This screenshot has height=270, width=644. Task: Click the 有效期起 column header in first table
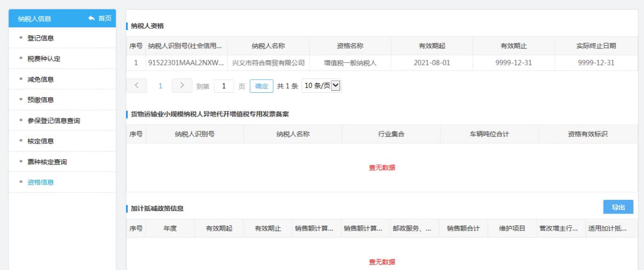pos(432,46)
